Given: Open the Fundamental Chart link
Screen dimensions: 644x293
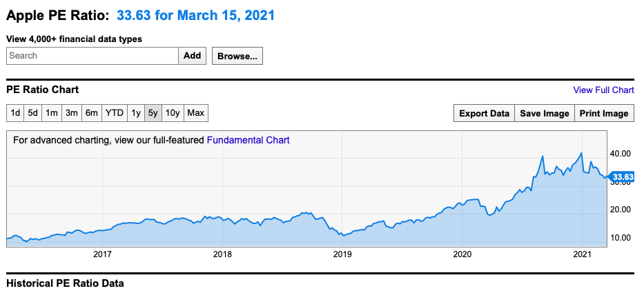Looking at the screenshot, I should point(248,140).
